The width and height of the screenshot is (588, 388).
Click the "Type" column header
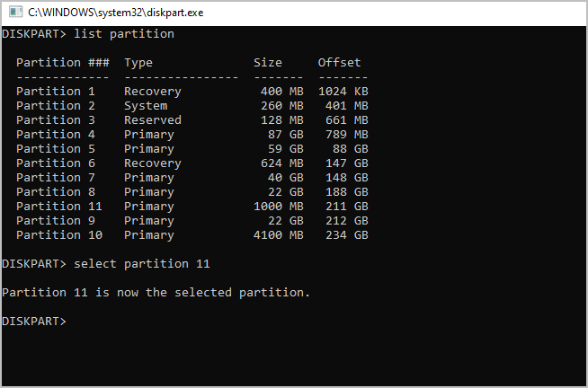click(x=138, y=63)
